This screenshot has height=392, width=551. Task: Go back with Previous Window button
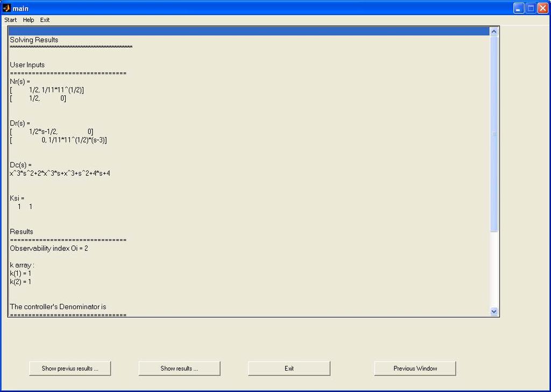tap(415, 368)
